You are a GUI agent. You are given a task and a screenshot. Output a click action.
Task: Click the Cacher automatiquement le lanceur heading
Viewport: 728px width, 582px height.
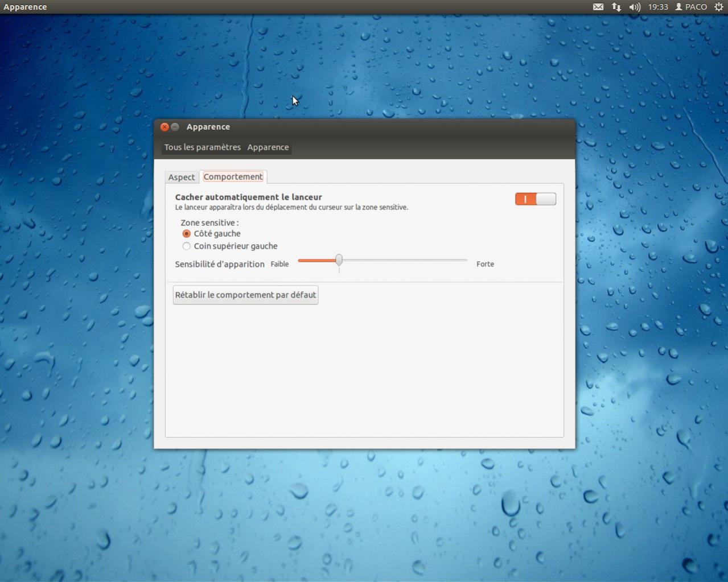(248, 197)
